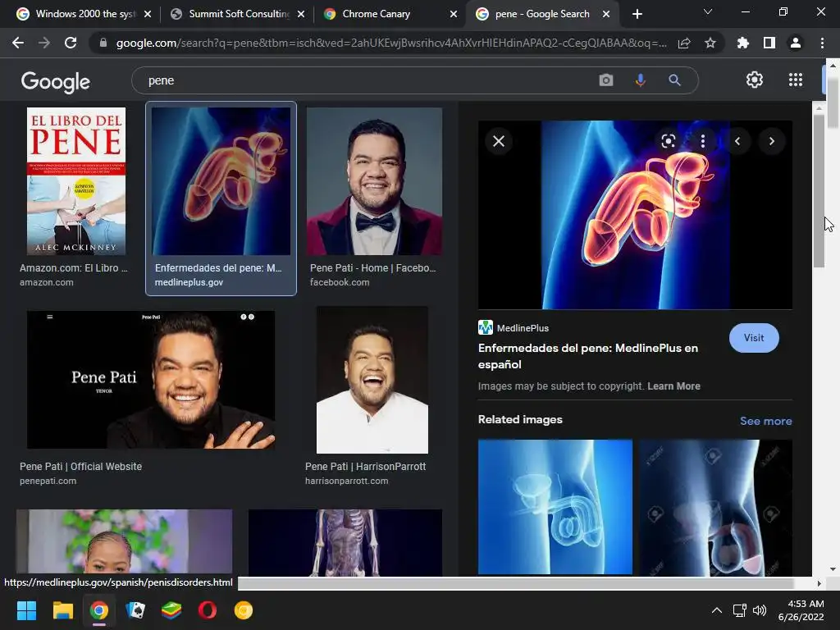Open a new browser tab
This screenshot has width=840, height=630.
click(x=637, y=14)
